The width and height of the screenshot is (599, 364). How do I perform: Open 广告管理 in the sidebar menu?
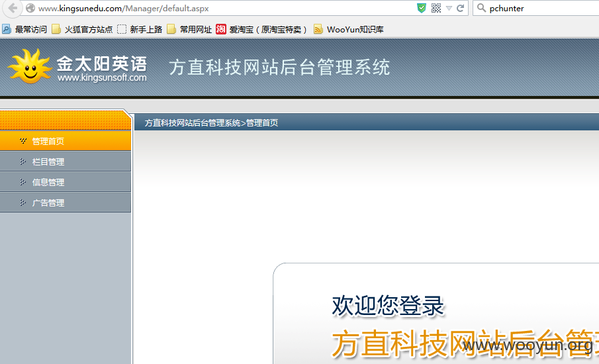pyautogui.click(x=66, y=203)
